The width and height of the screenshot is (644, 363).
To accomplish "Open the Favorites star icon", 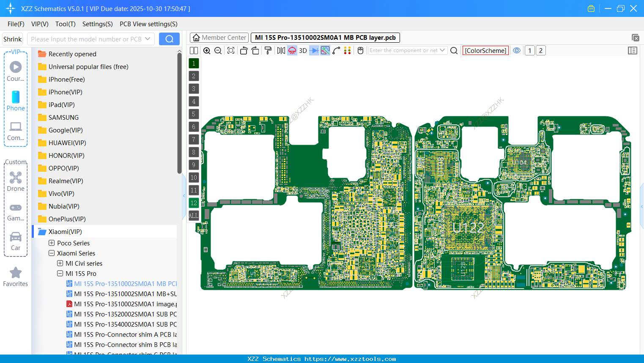I will (x=16, y=273).
